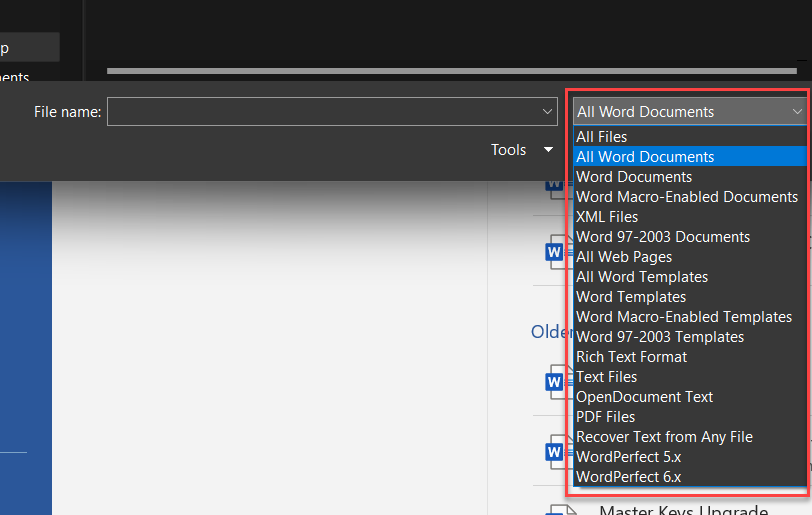Image resolution: width=812 pixels, height=515 pixels.
Task: Choose PDF Files file type
Action: pyautogui.click(x=690, y=417)
